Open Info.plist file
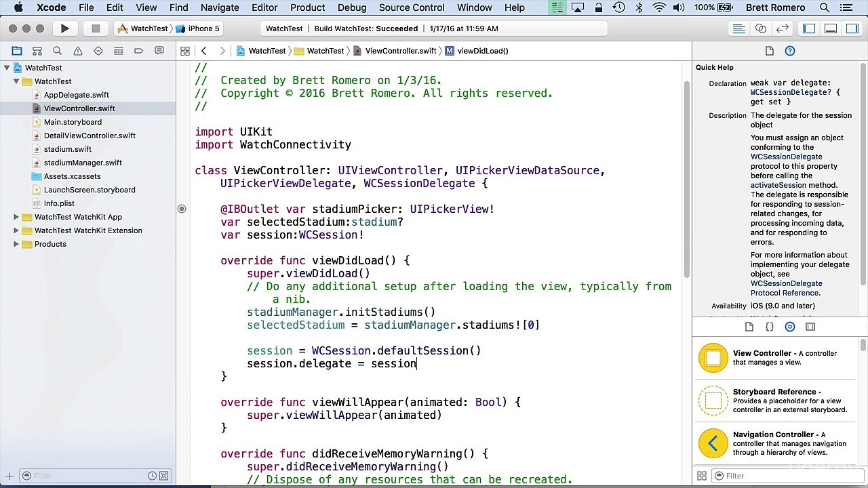The image size is (868, 488). point(59,203)
